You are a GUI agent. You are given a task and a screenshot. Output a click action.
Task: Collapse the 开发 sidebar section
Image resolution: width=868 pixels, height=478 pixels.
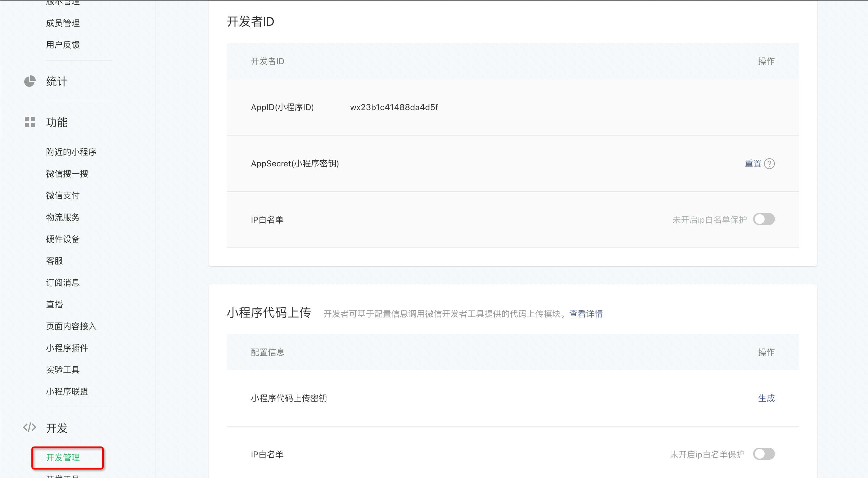57,428
